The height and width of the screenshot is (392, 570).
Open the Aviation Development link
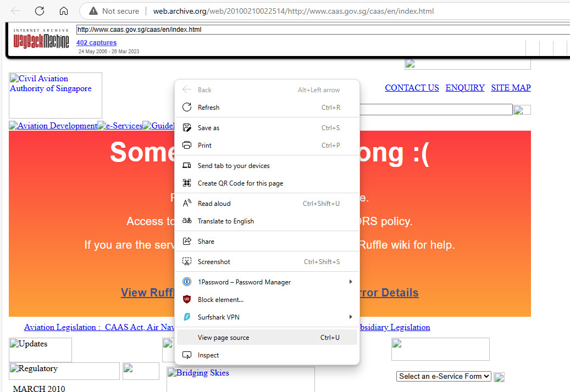click(x=53, y=126)
